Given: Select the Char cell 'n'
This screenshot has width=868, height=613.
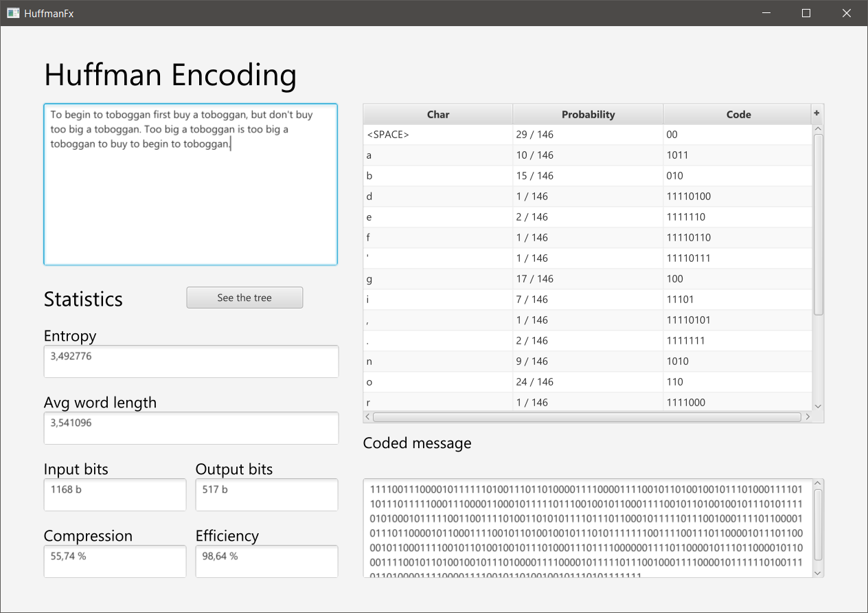Looking at the screenshot, I should click(x=438, y=361).
